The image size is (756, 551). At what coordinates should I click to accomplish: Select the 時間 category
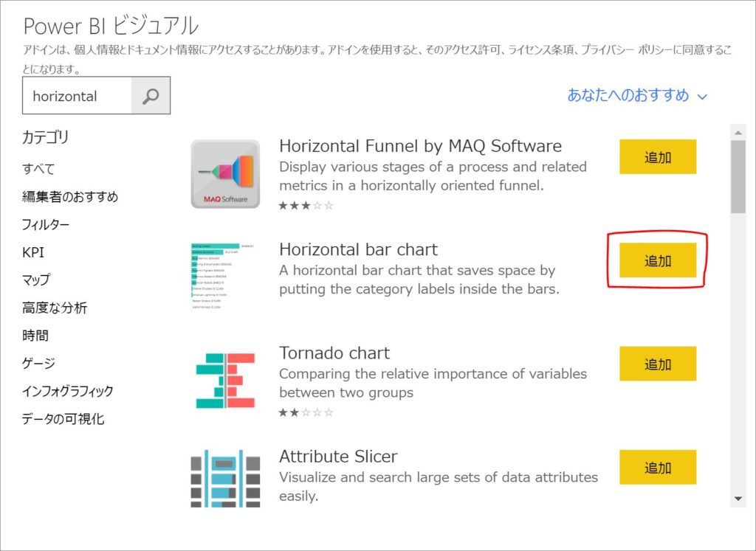[x=35, y=336]
